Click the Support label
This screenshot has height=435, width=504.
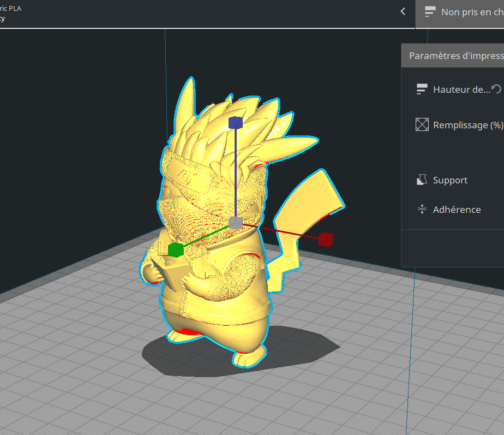pyautogui.click(x=450, y=180)
